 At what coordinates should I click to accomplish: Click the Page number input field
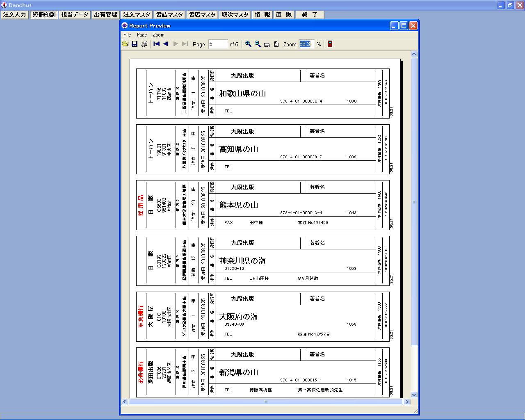point(218,44)
